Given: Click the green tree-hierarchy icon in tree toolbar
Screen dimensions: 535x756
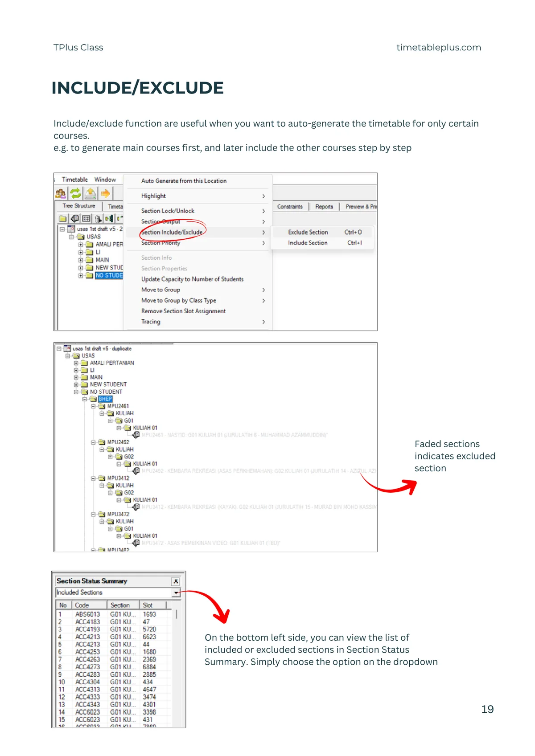Looking at the screenshot, I should click(x=109, y=219).
